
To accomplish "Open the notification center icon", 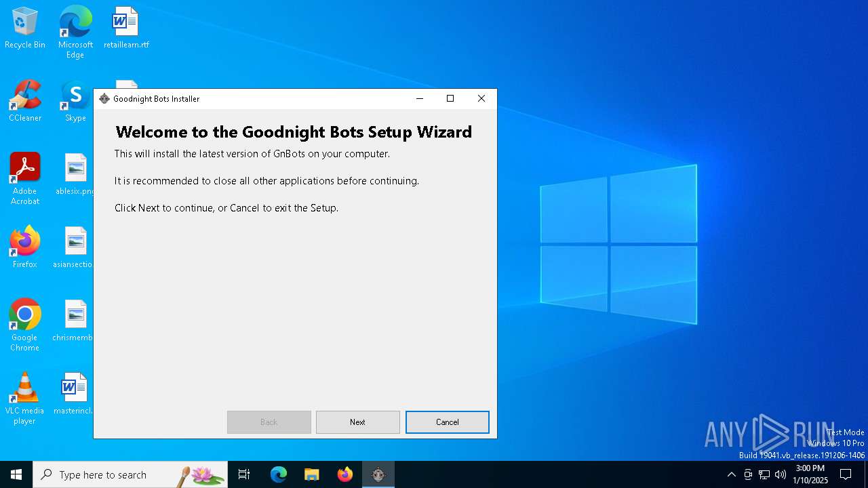I will (x=846, y=474).
